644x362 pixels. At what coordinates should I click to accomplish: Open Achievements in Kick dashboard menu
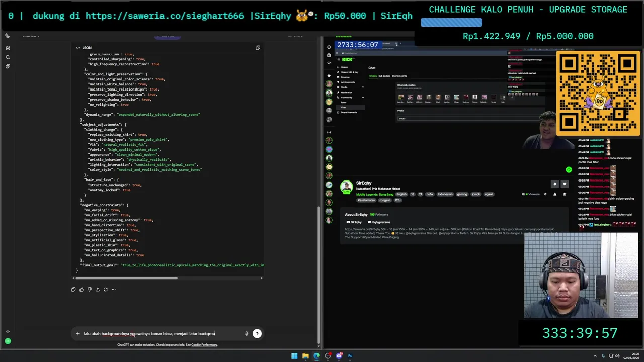coord(347,82)
